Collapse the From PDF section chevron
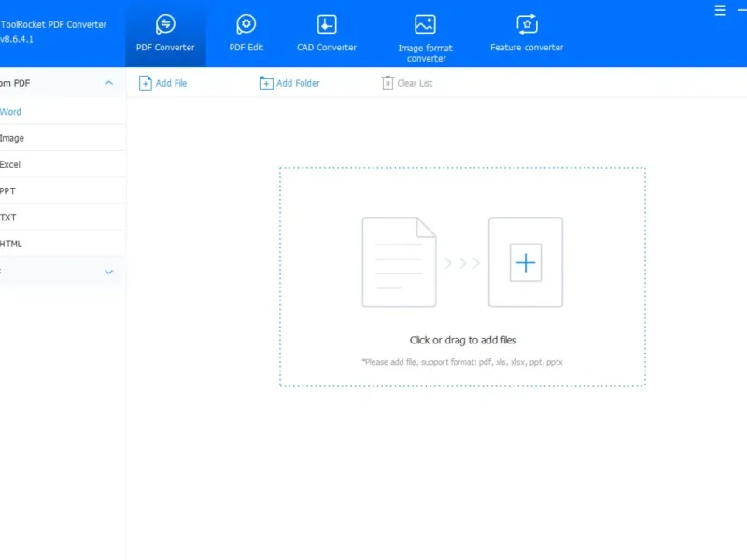This screenshot has width=747, height=560. (108, 83)
